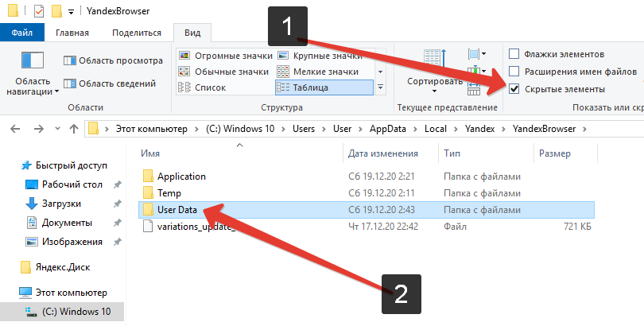Open the Область навигации dropdown
The width and height of the screenshot is (644, 326).
tap(33, 73)
